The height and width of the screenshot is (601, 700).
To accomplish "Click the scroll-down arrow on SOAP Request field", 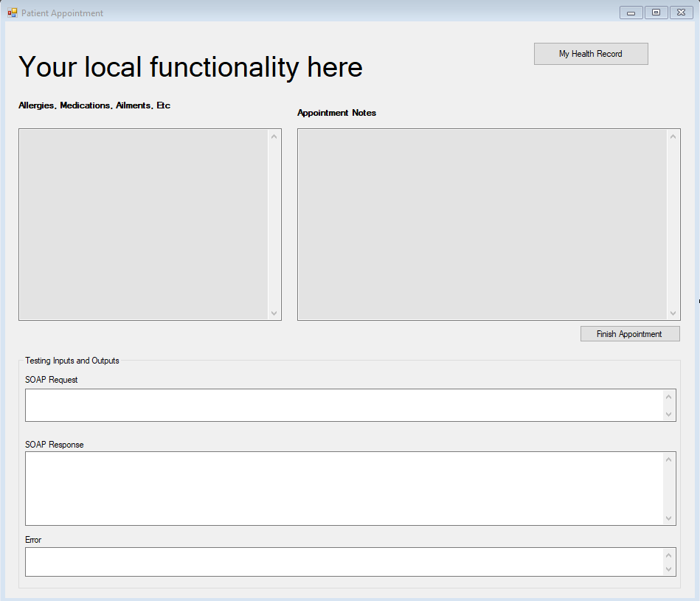I will tap(670, 415).
